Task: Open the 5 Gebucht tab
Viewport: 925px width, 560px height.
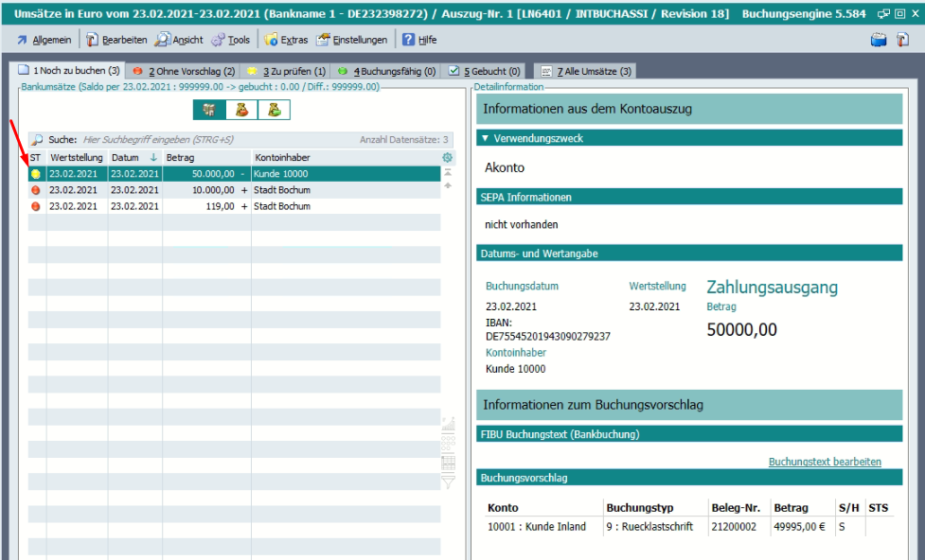Action: [484, 71]
